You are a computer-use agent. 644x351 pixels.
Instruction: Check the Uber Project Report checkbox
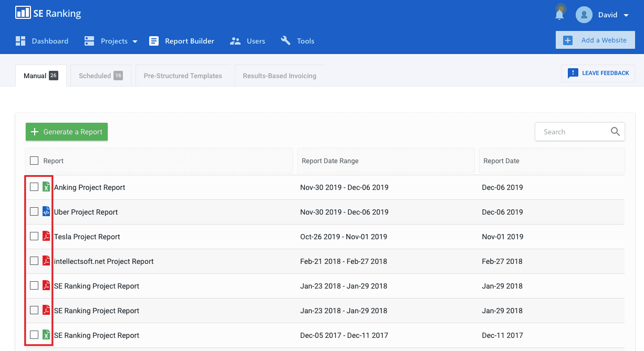click(x=34, y=211)
